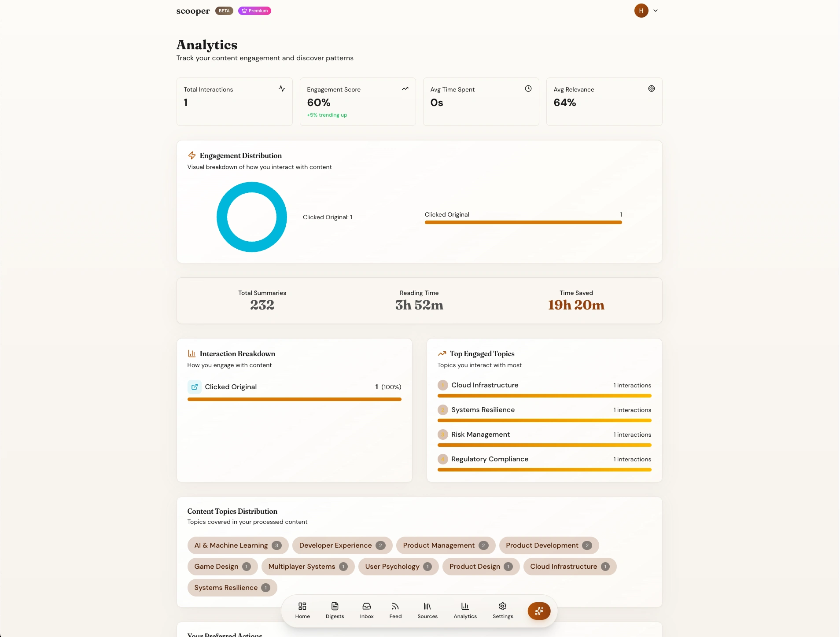Image resolution: width=840 pixels, height=637 pixels.
Task: Click the target icon on Avg Relevance card
Action: [x=652, y=89]
